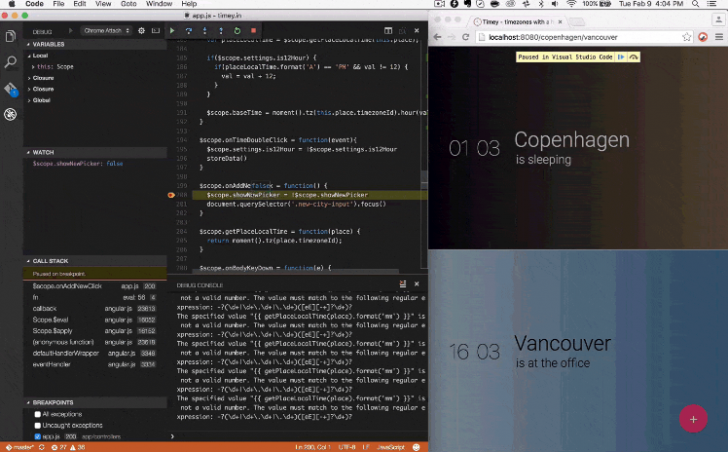
Task: Open the Edit menu
Action: (x=79, y=4)
